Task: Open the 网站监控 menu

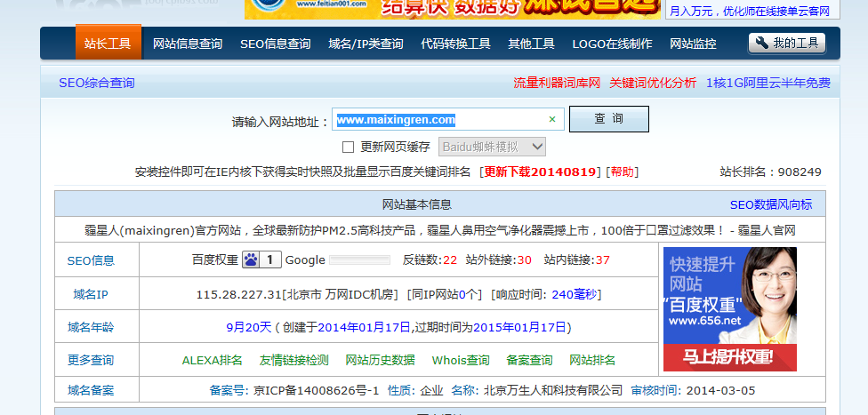Action: (693, 44)
